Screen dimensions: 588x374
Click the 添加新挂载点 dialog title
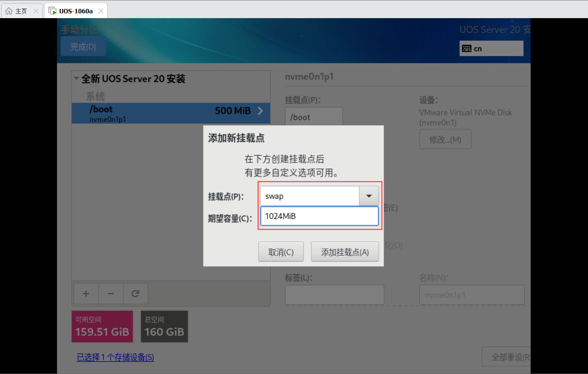point(236,138)
